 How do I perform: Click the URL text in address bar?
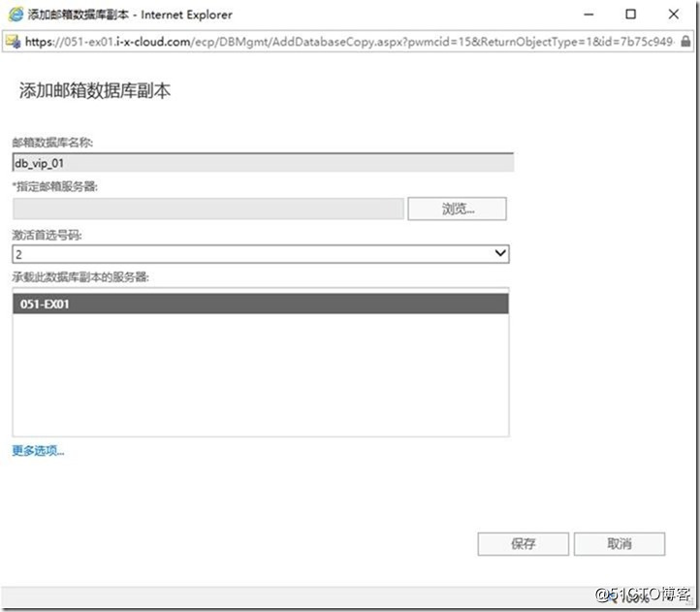click(349, 42)
